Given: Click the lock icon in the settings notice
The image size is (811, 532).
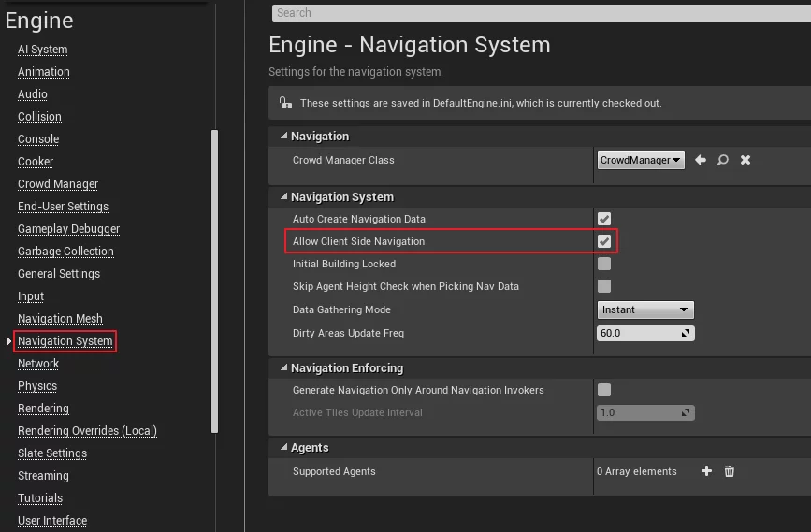Looking at the screenshot, I should 285,103.
